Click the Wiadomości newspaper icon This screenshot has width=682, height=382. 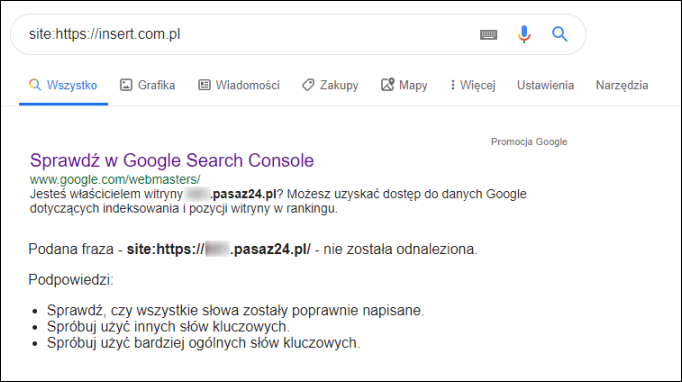tap(204, 85)
